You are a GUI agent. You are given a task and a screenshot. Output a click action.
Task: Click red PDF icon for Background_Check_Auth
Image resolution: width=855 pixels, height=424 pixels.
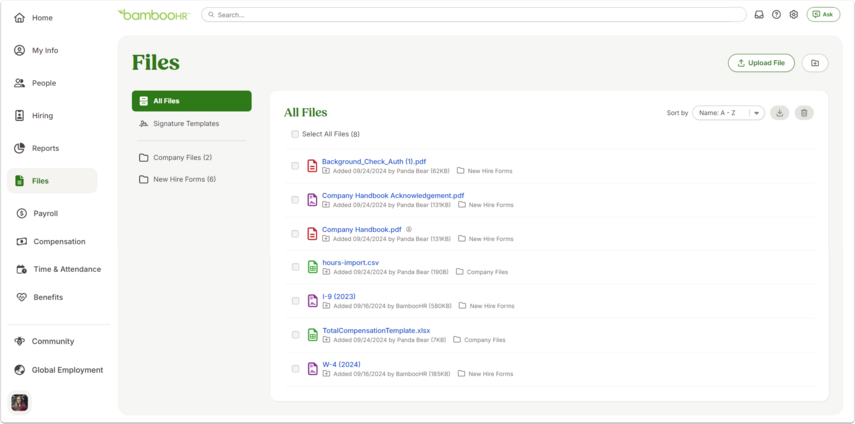pos(312,166)
